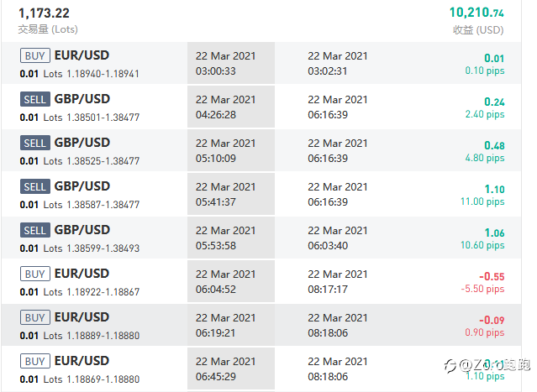Screen dimensions: 537x392
Task: Select the 11.00 pips result
Action: pyautogui.click(x=482, y=201)
